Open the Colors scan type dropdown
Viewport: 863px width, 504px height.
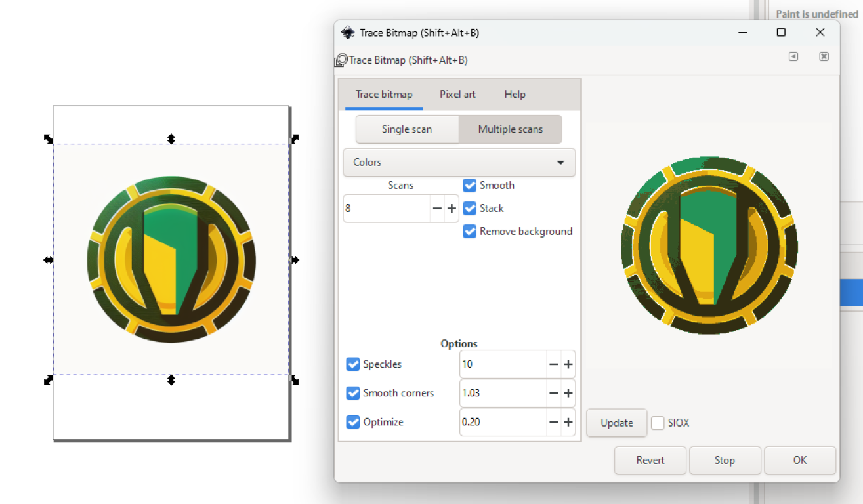459,162
